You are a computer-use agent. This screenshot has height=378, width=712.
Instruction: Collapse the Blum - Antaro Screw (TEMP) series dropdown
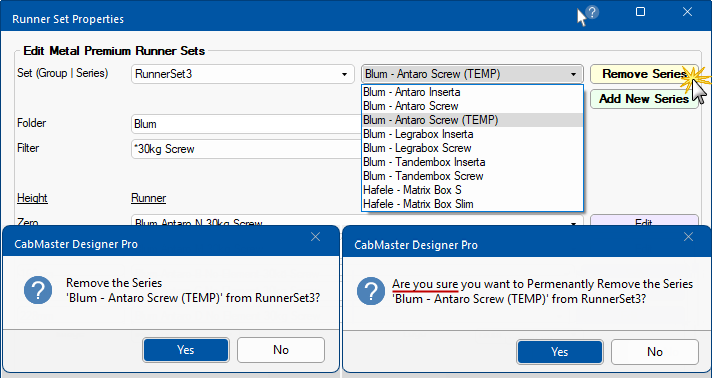tap(573, 74)
